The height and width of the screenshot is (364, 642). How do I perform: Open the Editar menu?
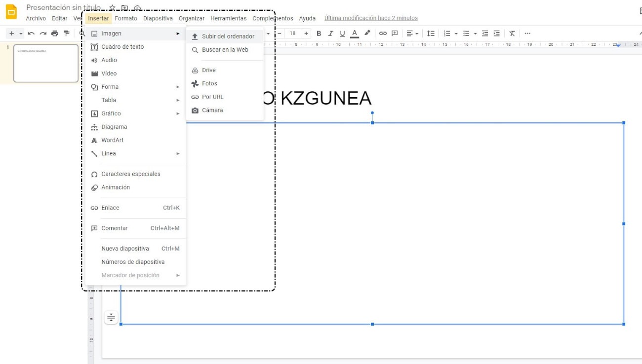(60, 18)
